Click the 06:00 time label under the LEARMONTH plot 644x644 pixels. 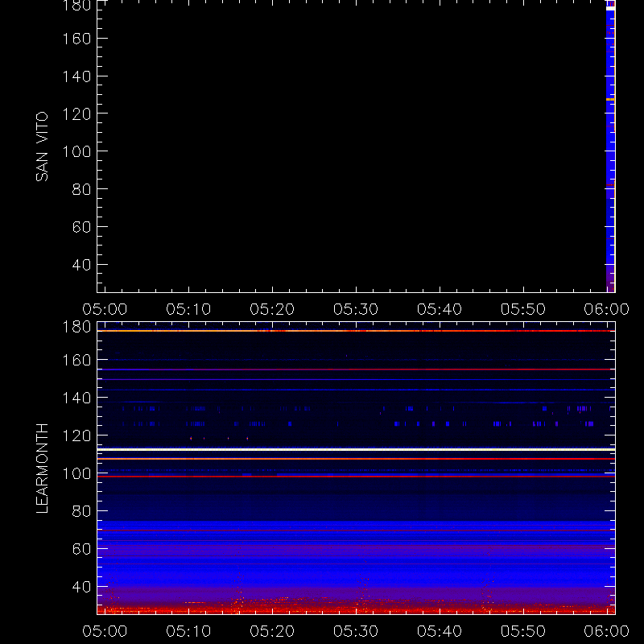pyautogui.click(x=607, y=631)
